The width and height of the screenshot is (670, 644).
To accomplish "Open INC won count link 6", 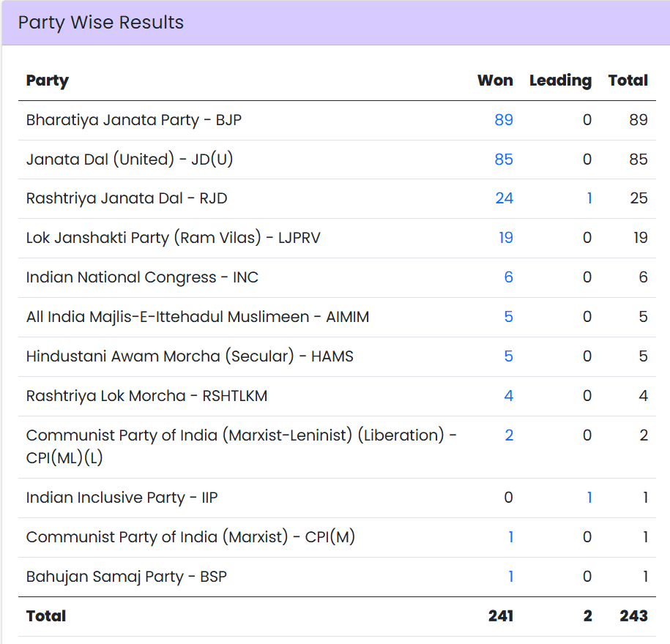I will [508, 277].
